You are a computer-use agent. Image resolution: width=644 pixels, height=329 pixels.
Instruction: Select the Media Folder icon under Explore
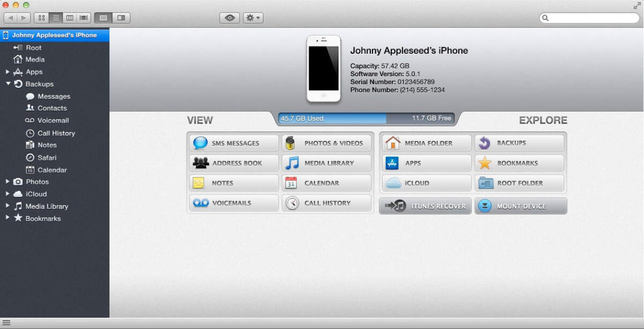tap(426, 143)
